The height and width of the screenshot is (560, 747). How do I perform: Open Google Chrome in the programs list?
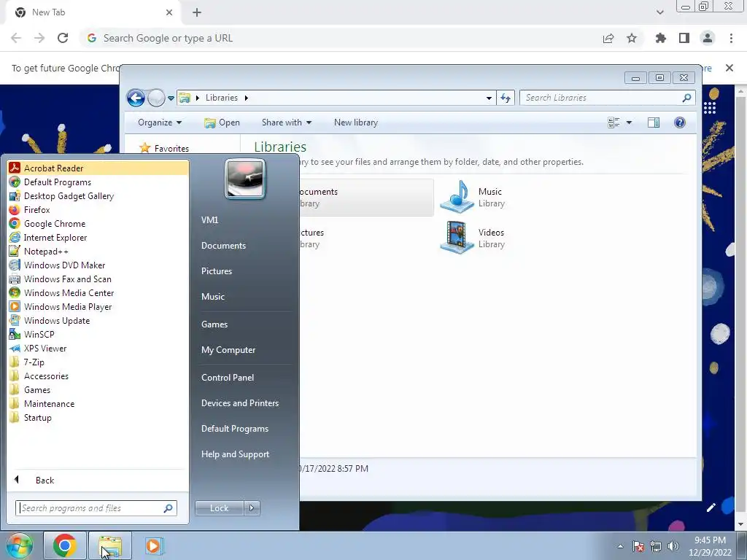tap(98, 223)
